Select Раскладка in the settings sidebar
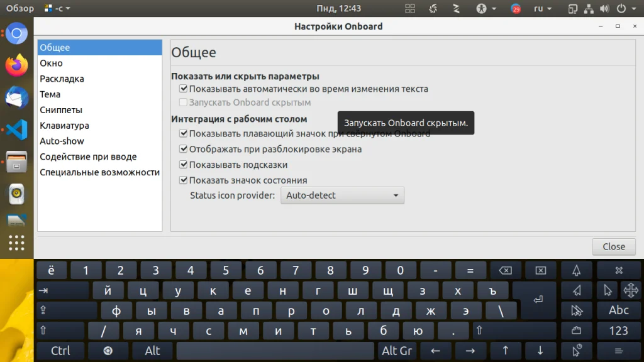644x362 pixels. [x=100, y=79]
